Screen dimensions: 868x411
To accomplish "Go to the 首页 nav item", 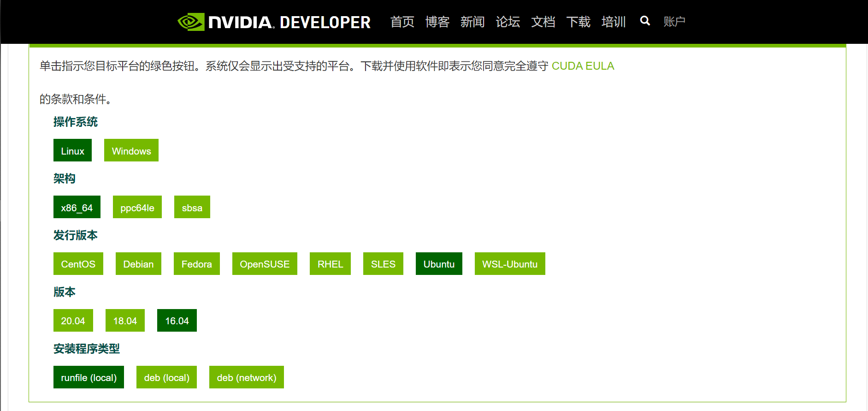I will (402, 22).
